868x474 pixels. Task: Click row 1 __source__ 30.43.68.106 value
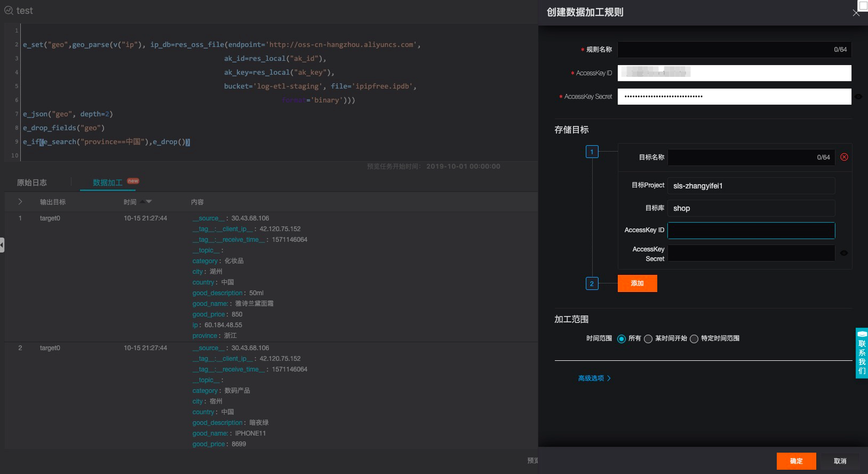click(250, 218)
